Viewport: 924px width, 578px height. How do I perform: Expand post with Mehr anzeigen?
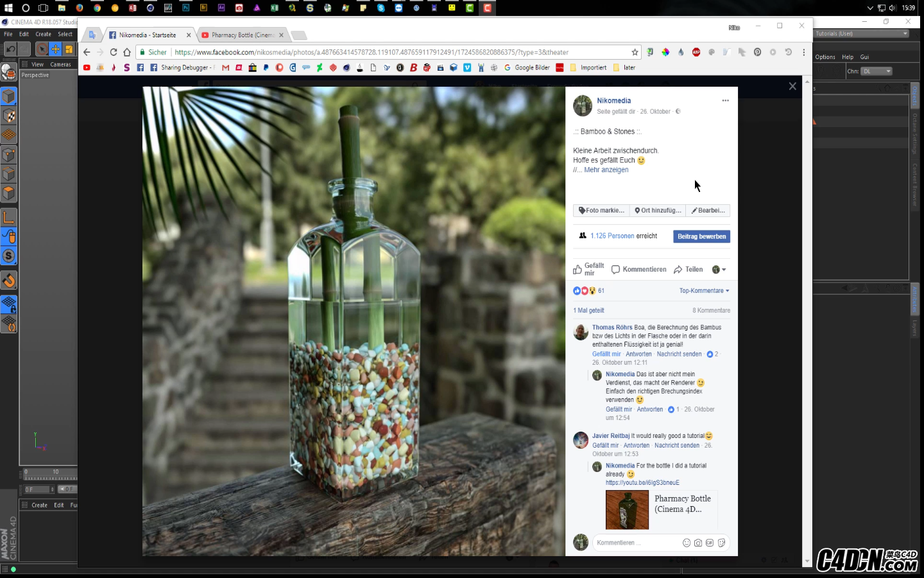click(x=606, y=170)
